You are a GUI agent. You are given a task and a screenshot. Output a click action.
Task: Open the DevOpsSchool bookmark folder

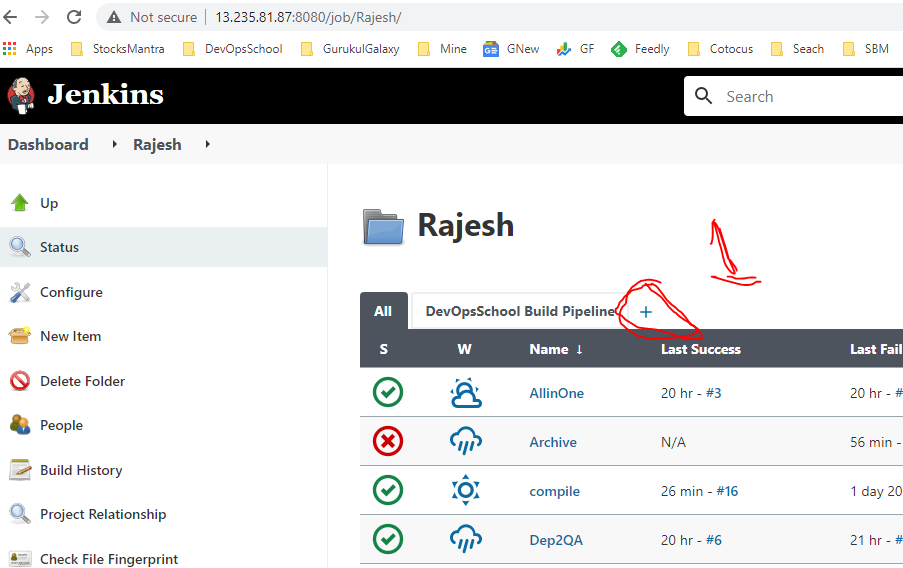pyautogui.click(x=234, y=48)
